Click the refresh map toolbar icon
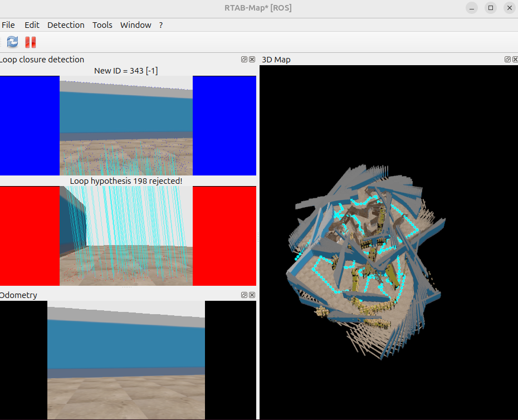Screen dimensions: 518x420 coord(12,42)
